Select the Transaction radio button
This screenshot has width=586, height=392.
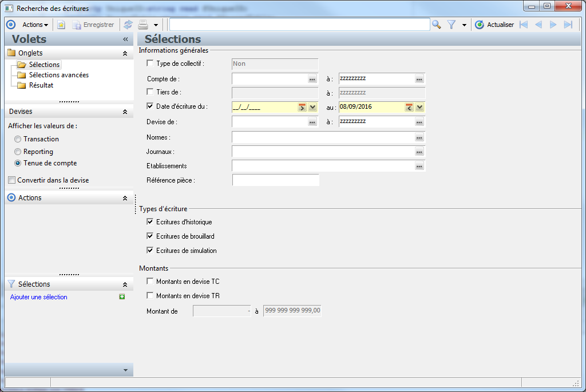coord(18,139)
